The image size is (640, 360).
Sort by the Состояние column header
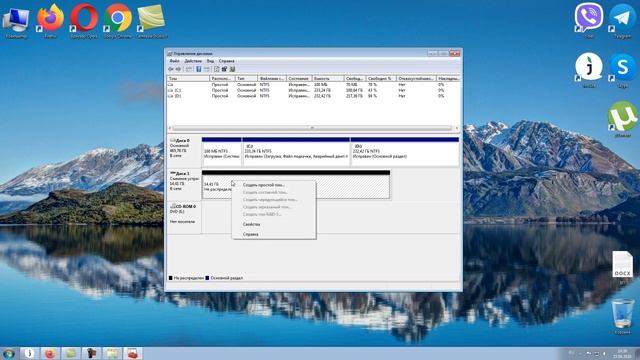(x=299, y=78)
